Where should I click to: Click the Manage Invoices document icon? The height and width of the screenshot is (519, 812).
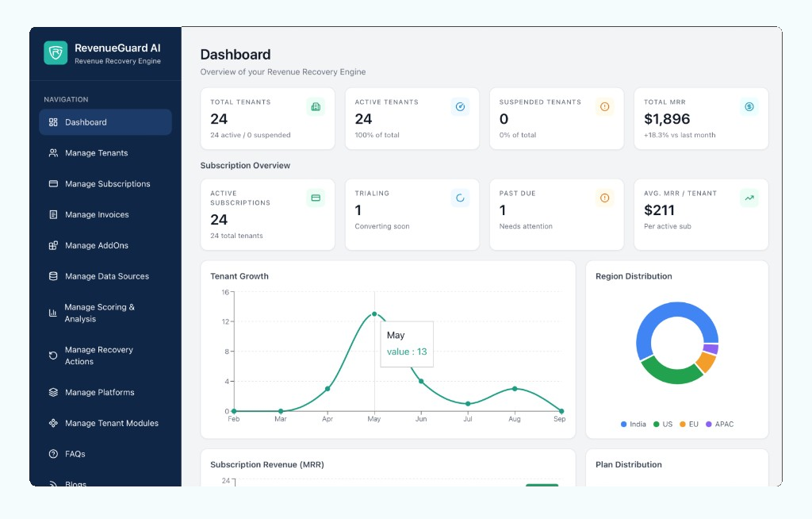53,214
